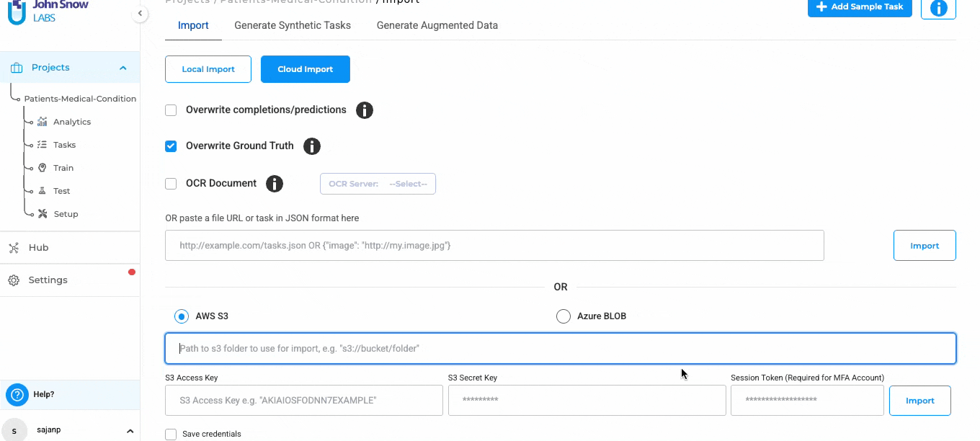Click the Help question mark icon
The image size is (980, 441).
pos(17,394)
